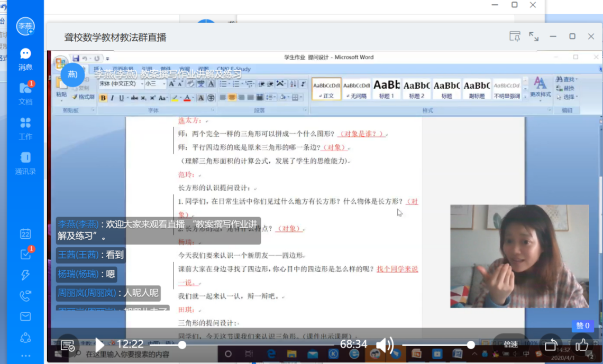Click the share icon in player bar
This screenshot has height=364, width=603.
[x=551, y=345]
